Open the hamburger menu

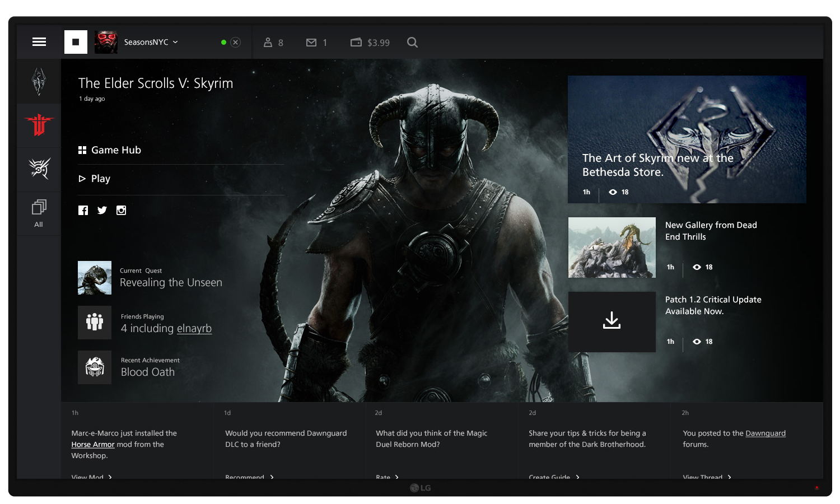pos(39,42)
